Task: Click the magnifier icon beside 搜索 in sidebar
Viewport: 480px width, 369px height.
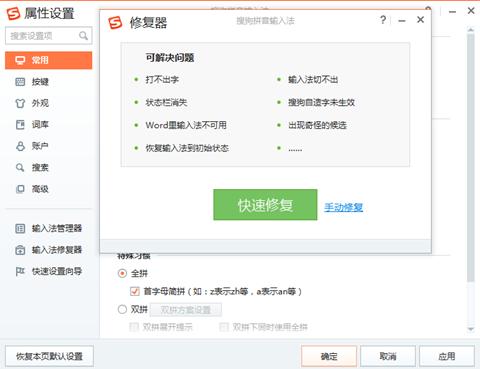Action: (x=20, y=167)
